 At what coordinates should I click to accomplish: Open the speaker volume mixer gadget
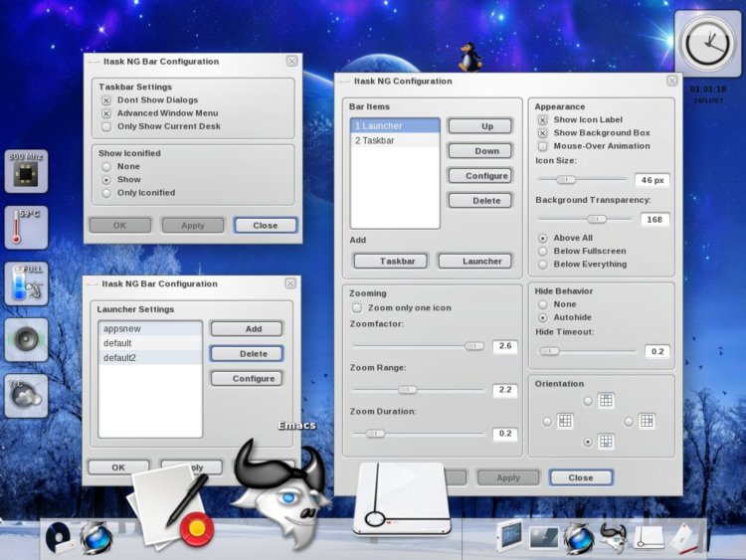point(26,340)
